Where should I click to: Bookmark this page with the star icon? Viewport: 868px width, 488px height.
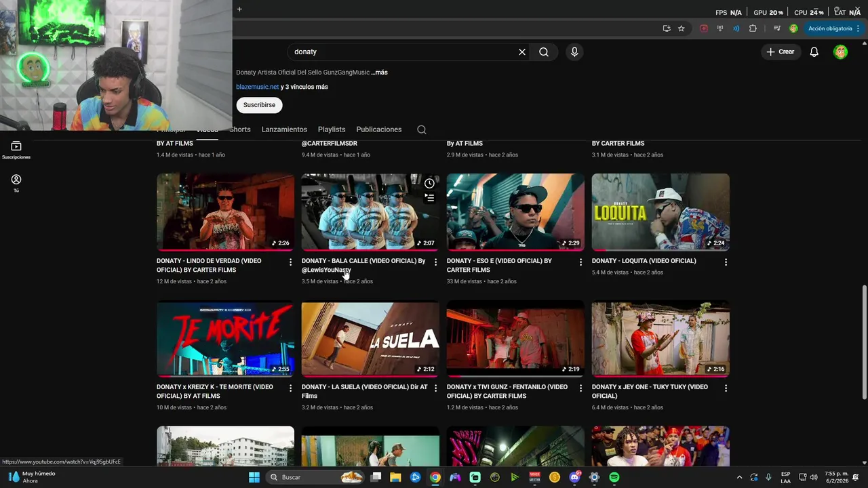click(682, 28)
